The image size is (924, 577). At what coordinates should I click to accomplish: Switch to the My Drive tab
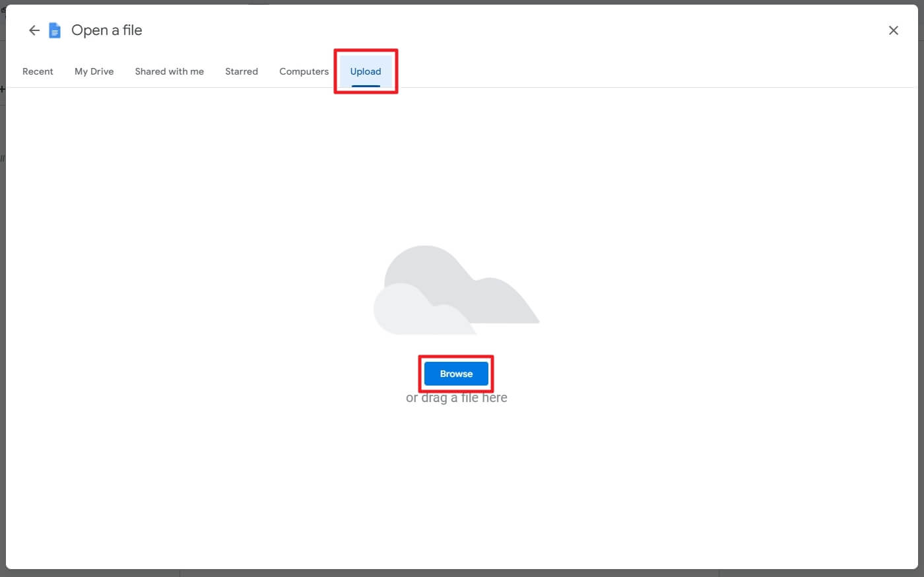94,71
